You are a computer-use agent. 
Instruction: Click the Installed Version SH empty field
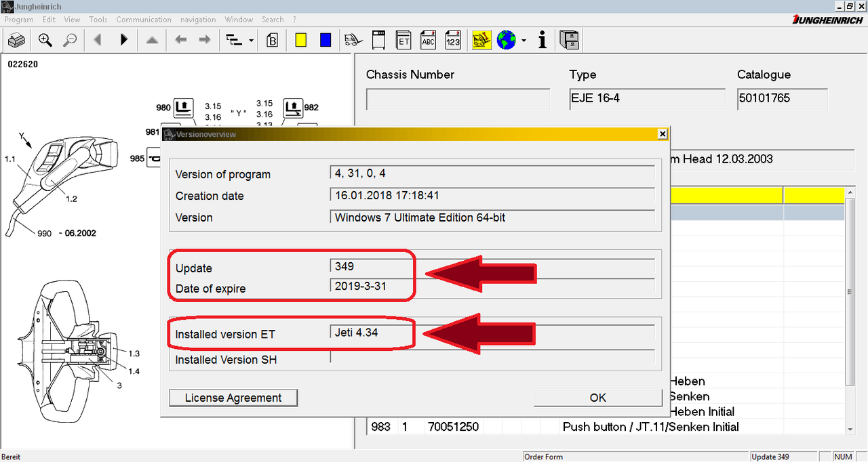(x=492, y=356)
